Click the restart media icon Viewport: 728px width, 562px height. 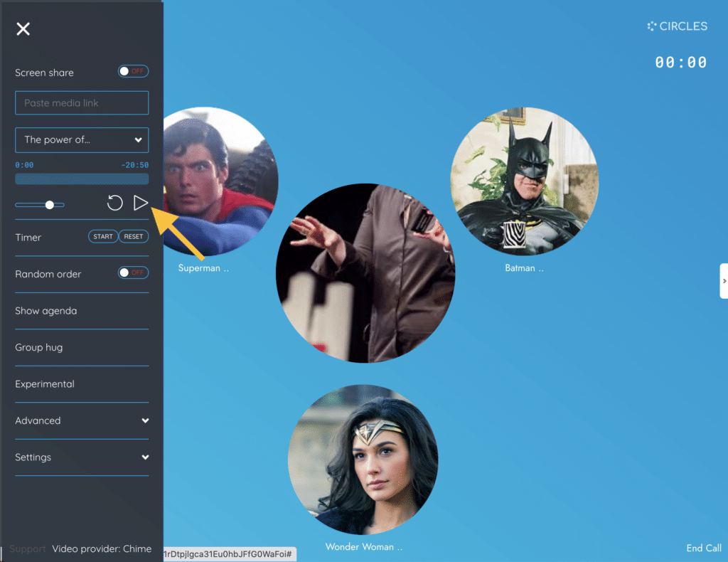pyautogui.click(x=114, y=203)
